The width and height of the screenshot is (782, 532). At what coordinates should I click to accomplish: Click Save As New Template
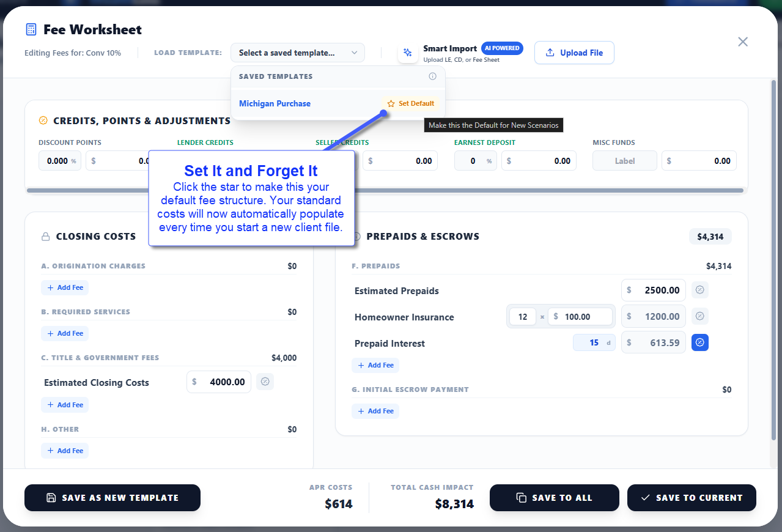113,498
